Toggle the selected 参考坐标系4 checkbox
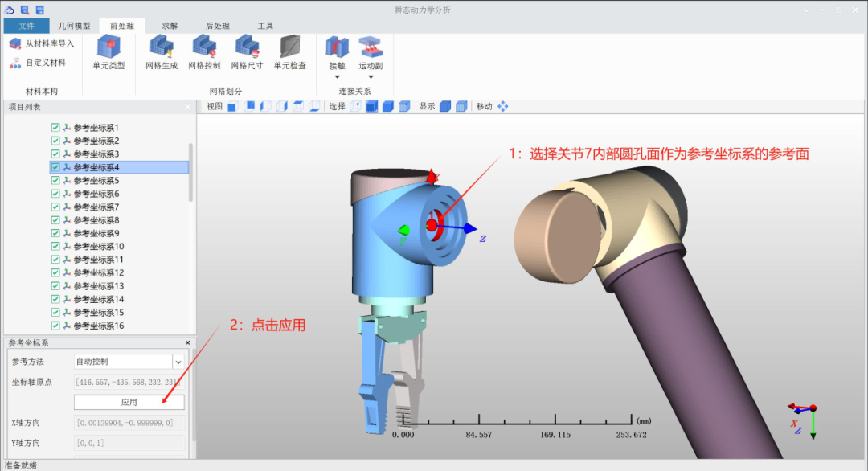Viewport: 868px width, 471px height. pyautogui.click(x=55, y=167)
